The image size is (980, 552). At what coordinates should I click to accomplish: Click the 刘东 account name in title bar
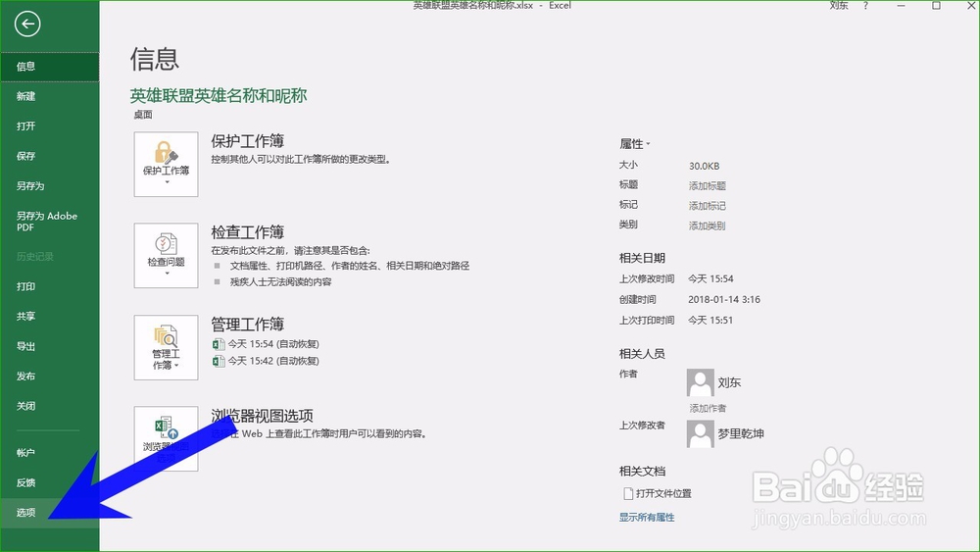(839, 5)
